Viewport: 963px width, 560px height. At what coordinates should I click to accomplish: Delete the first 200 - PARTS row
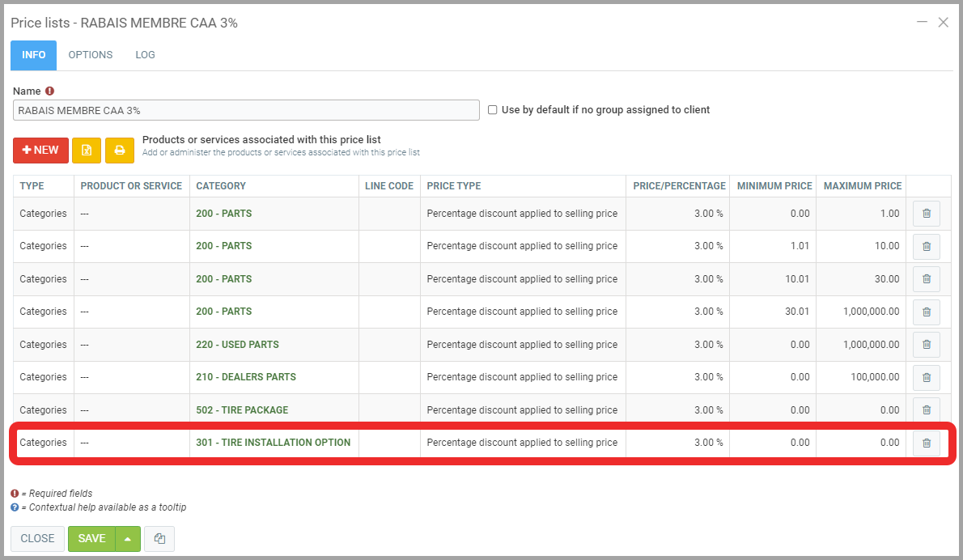(x=927, y=214)
